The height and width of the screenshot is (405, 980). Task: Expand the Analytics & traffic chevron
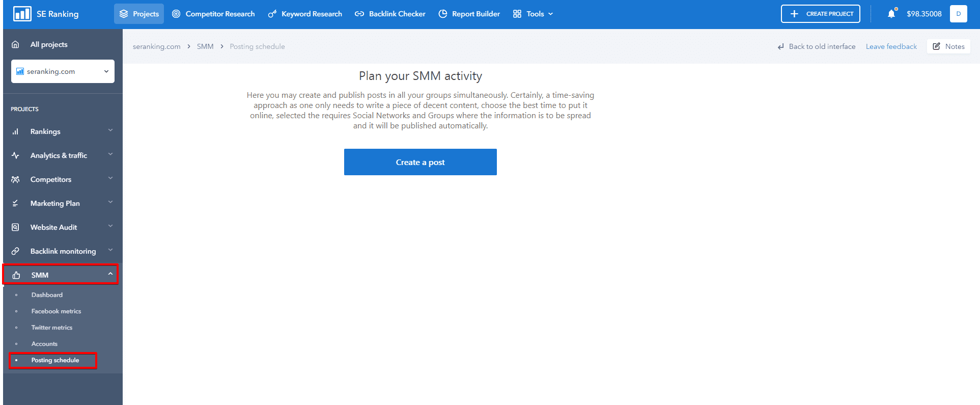(110, 155)
